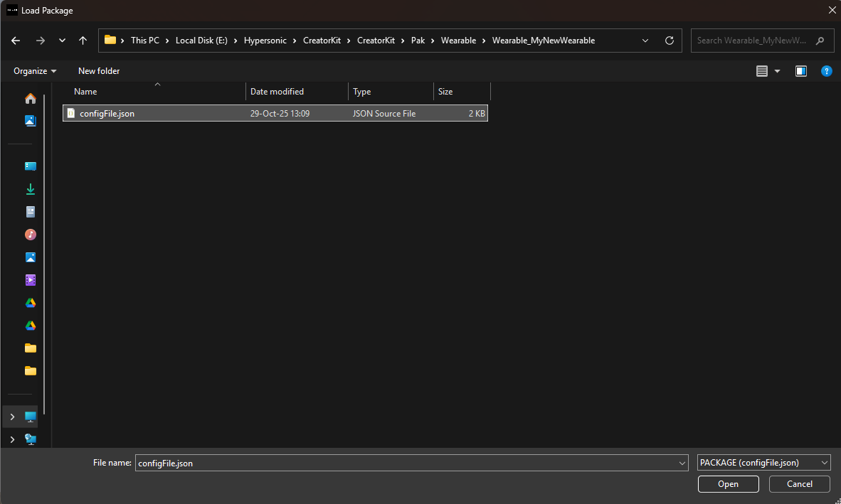Open the PACKAGE file type dropdown
This screenshot has height=504, width=841.
(763, 463)
